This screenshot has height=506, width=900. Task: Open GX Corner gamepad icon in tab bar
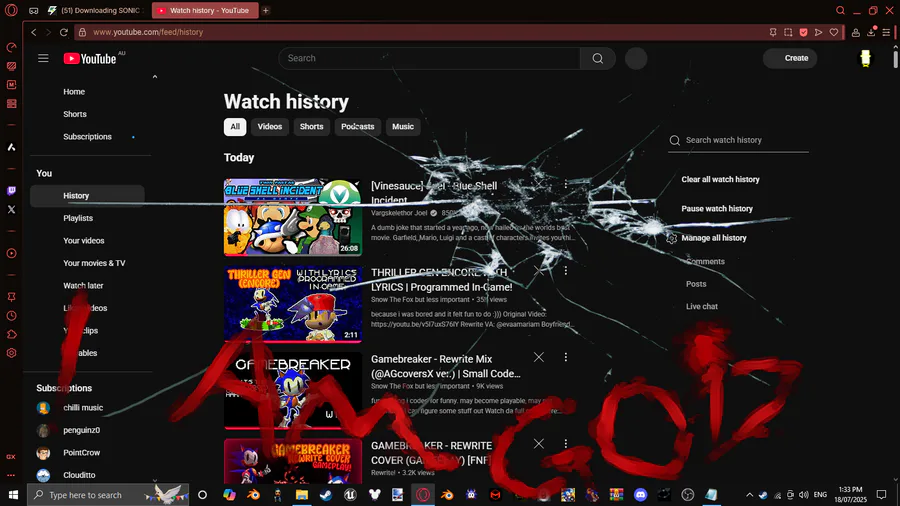click(34, 10)
